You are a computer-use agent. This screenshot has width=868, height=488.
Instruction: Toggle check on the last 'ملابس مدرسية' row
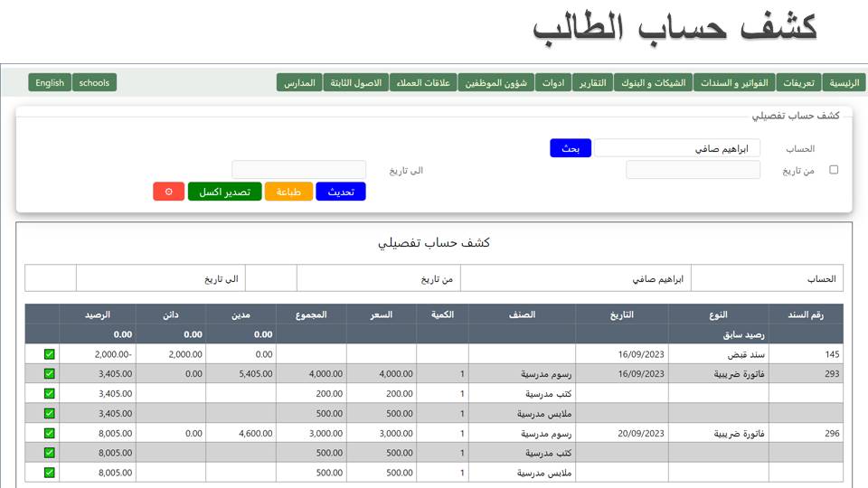pos(50,473)
